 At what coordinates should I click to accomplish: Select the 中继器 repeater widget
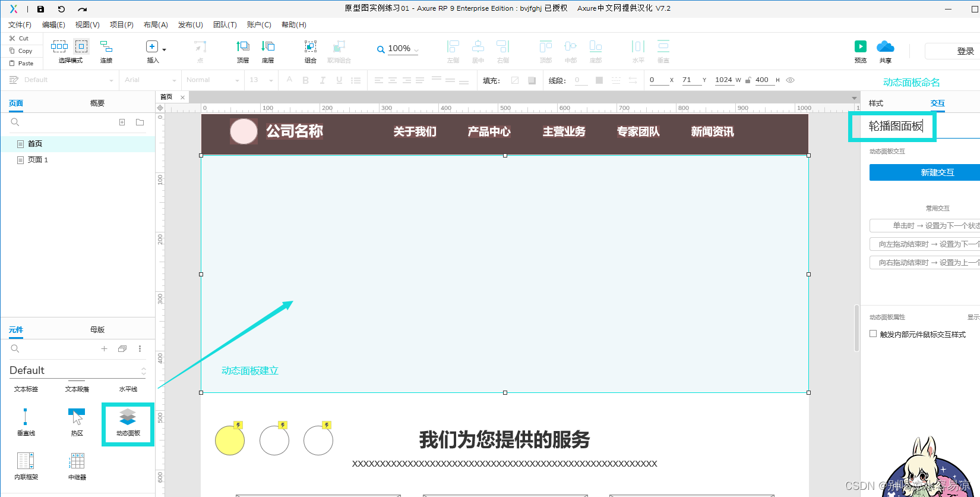pos(77,467)
